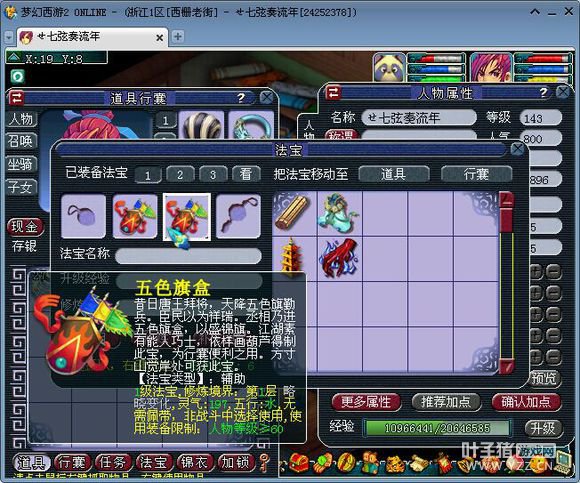Click the striped helmet equipment slot
Image resolution: width=580 pixels, height=483 pixels.
[x=202, y=125]
